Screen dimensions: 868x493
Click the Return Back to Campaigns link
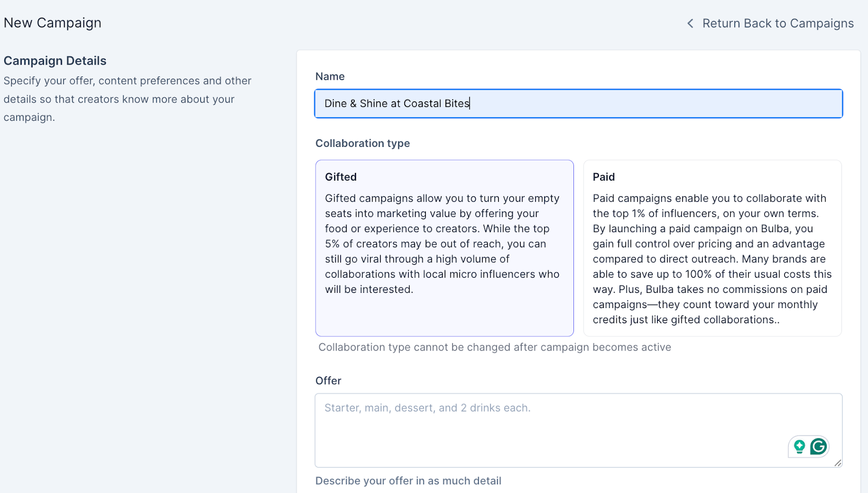777,23
